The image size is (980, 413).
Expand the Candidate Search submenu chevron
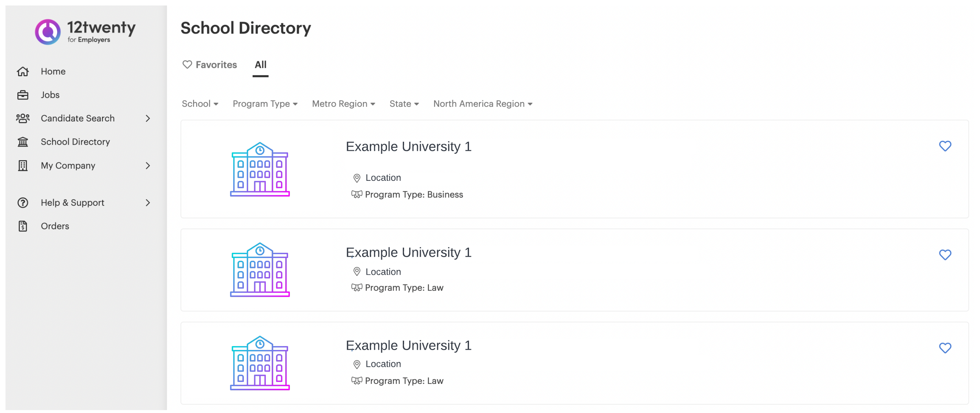click(x=148, y=118)
